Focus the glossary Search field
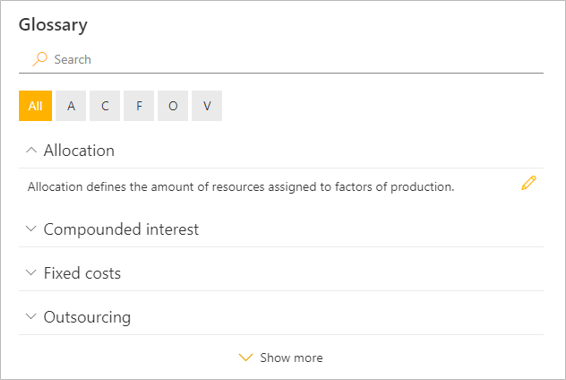This screenshot has width=566, height=380. (281, 60)
